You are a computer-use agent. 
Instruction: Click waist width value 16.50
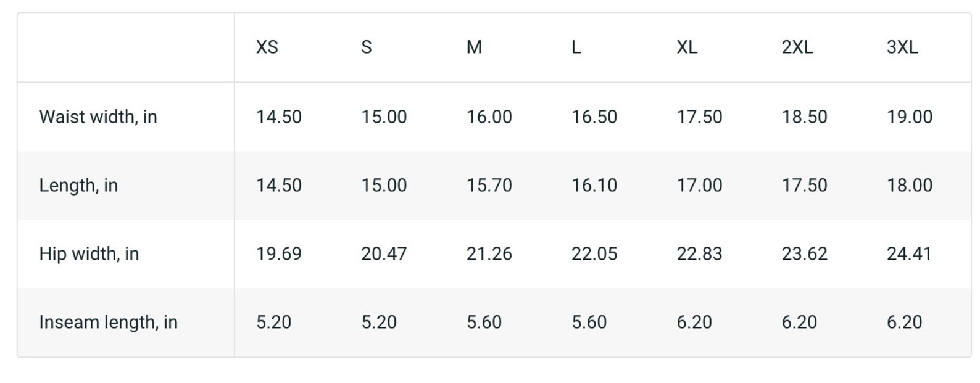pyautogui.click(x=594, y=117)
